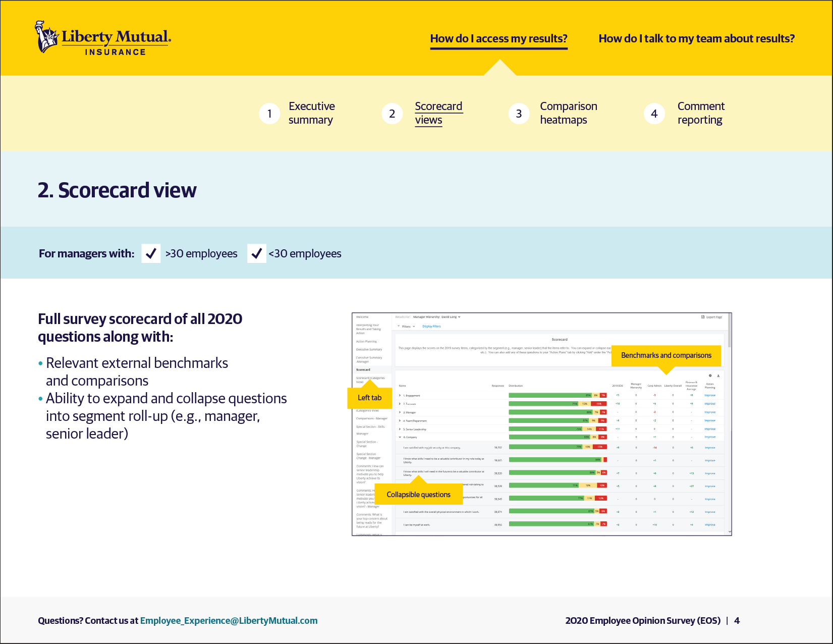Click the 'Liberty Overall' column header

pyautogui.click(x=673, y=386)
